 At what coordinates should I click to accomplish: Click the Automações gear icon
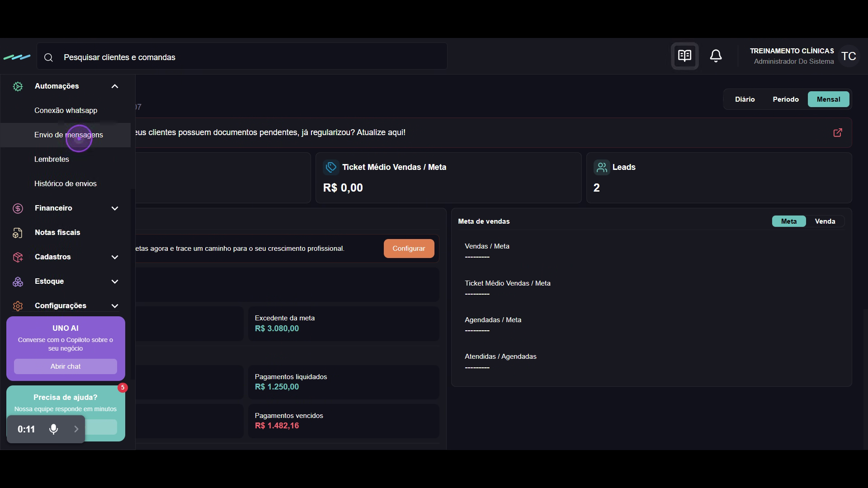(x=18, y=86)
